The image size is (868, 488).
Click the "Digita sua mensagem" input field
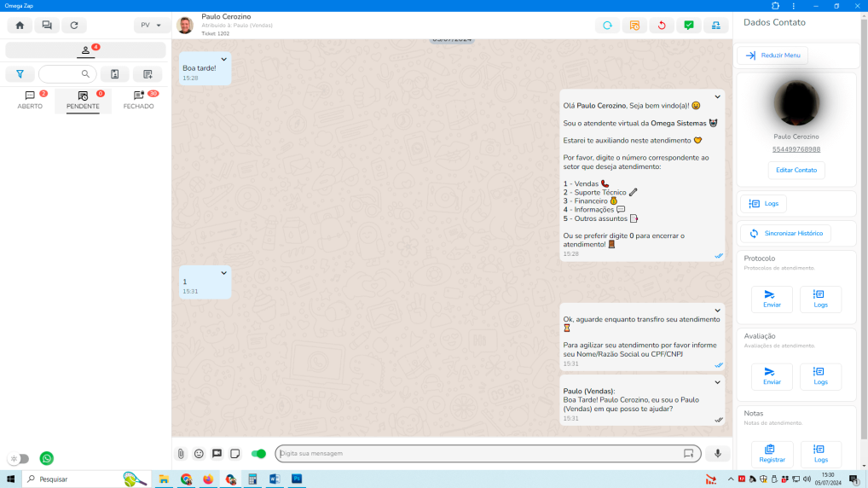(477, 454)
